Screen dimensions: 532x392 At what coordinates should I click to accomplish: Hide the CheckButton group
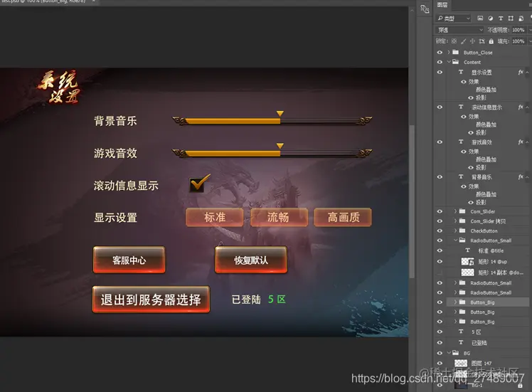[x=440, y=231]
